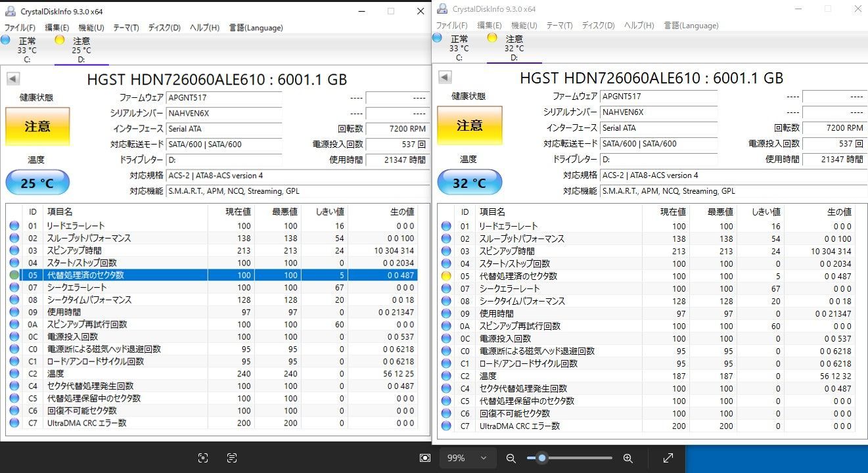This screenshot has width=868, height=473.
Task: Open 編集(E) menu in left window
Action: (57, 28)
